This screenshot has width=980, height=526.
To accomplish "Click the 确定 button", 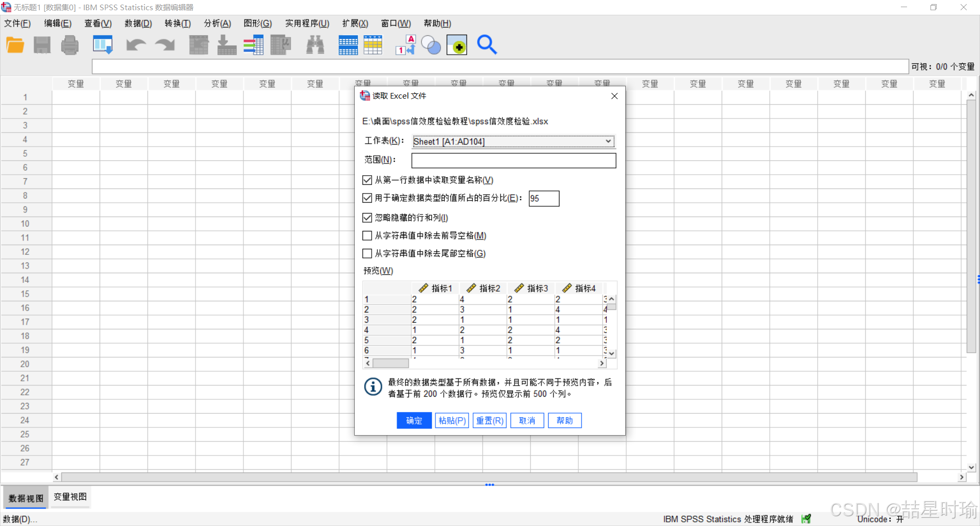I will coord(414,420).
